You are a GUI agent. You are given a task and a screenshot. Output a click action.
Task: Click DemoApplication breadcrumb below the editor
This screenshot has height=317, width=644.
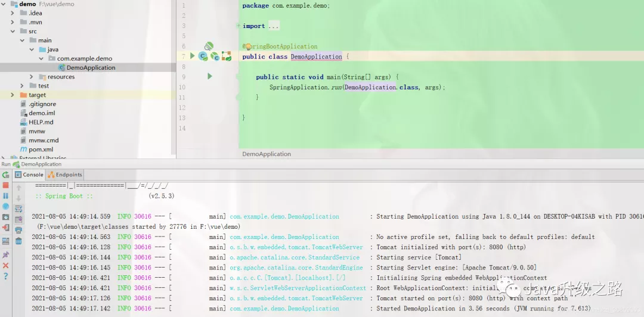[x=267, y=154]
